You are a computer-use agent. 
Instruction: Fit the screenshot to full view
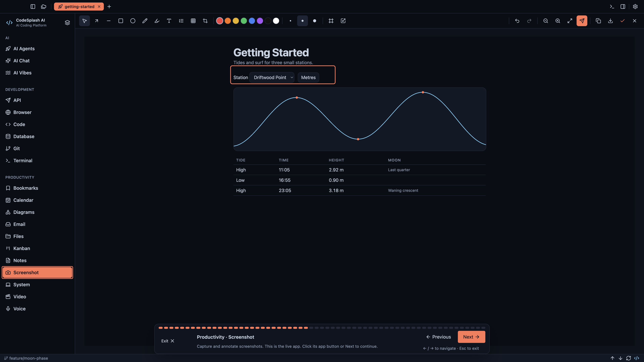click(570, 21)
